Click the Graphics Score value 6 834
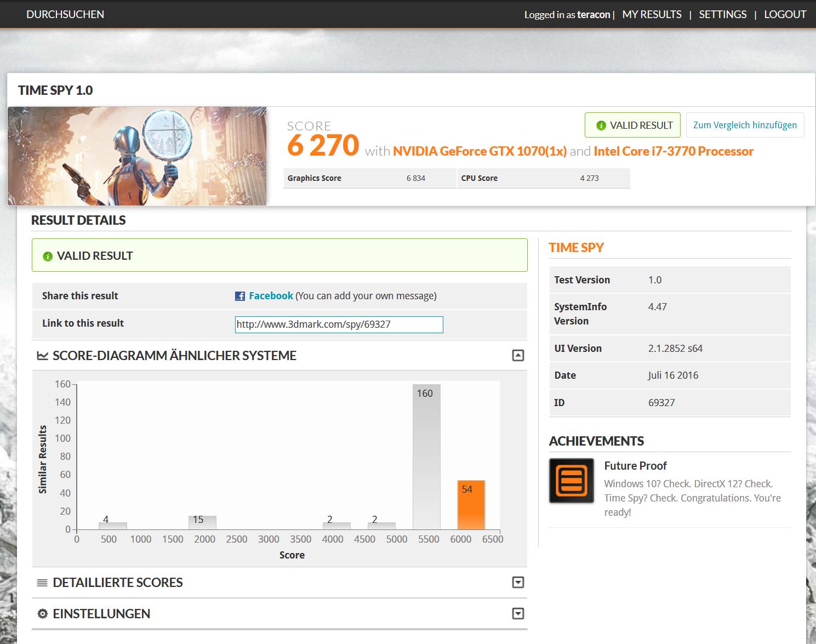 coord(416,178)
